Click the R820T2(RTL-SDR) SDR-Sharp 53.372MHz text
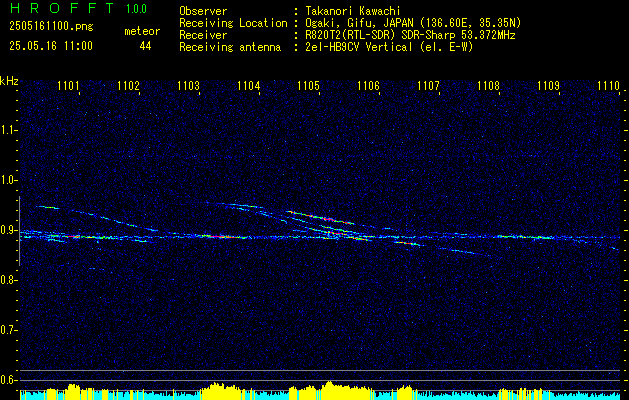This screenshot has width=629, height=400. point(410,35)
